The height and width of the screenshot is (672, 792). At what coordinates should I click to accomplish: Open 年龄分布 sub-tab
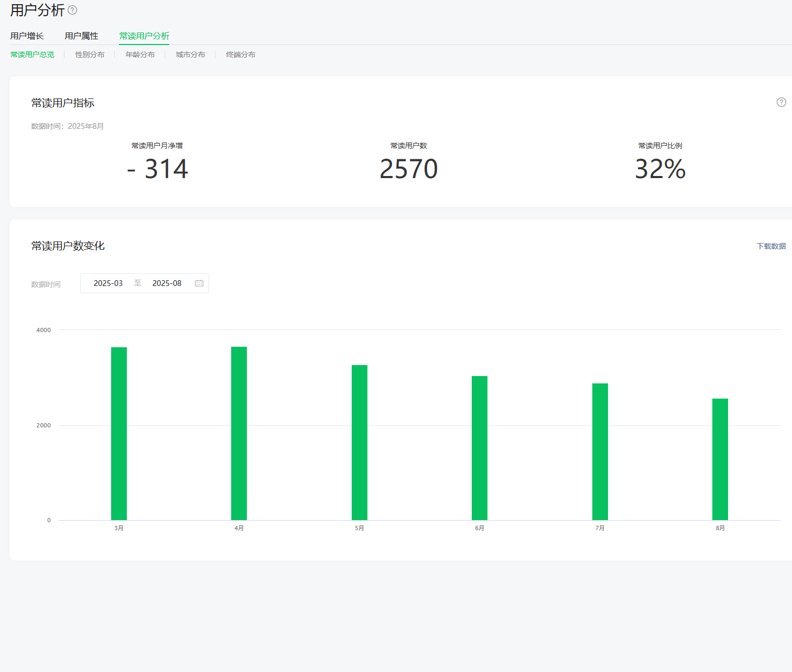[x=140, y=54]
